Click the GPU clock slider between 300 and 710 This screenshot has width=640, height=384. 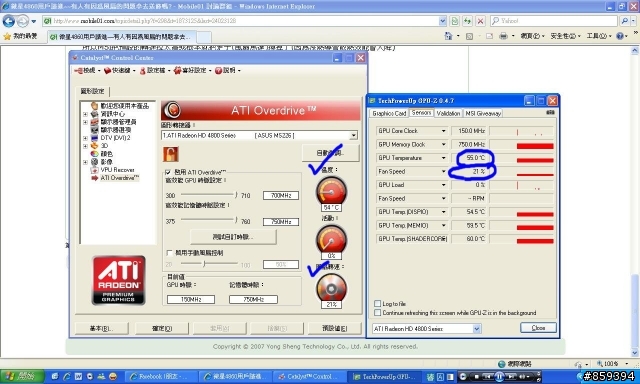(209, 195)
